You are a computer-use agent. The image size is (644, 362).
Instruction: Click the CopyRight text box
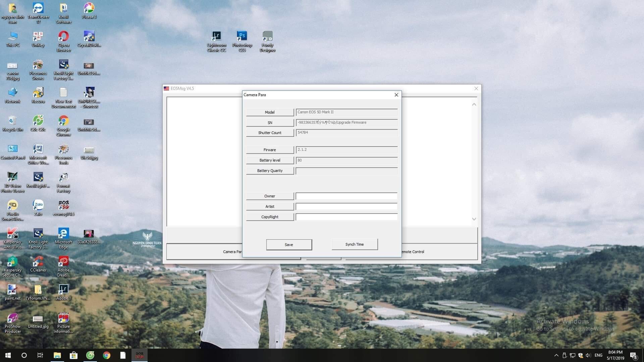coord(346,217)
